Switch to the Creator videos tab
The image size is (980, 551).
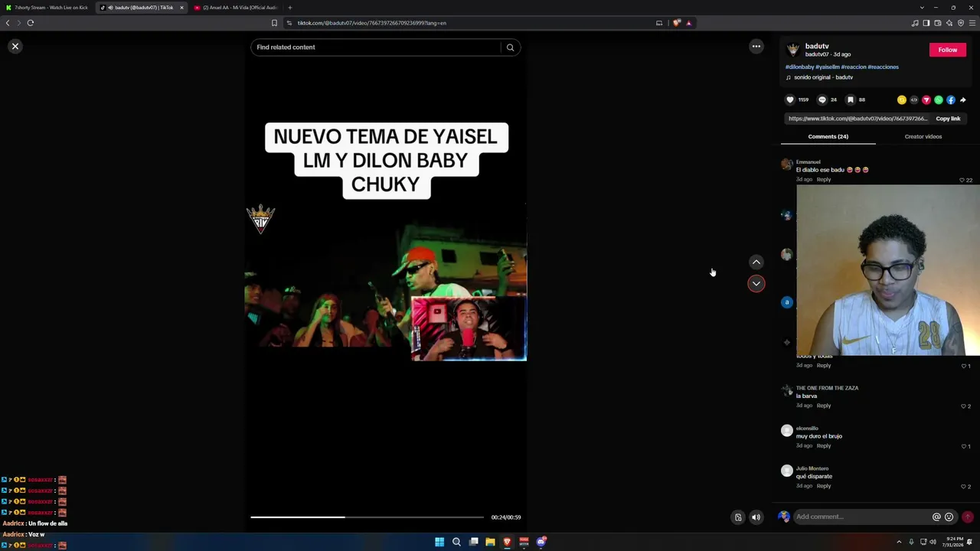(923, 136)
